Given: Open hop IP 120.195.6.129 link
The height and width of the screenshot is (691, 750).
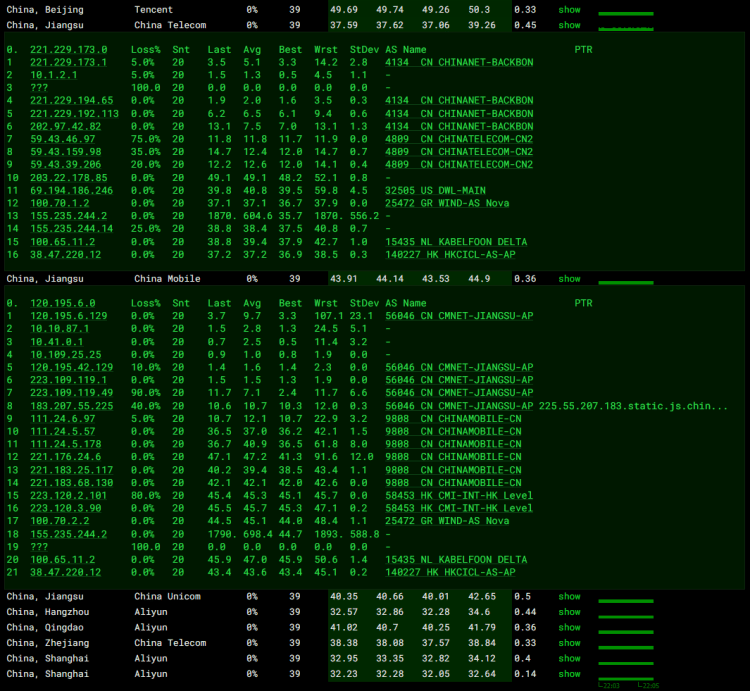Looking at the screenshot, I should point(68,316).
